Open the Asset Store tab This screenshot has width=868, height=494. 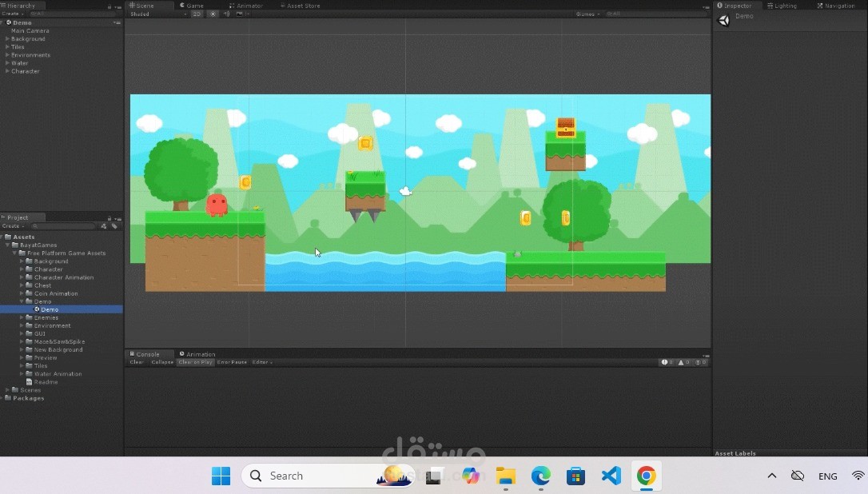tap(300, 6)
